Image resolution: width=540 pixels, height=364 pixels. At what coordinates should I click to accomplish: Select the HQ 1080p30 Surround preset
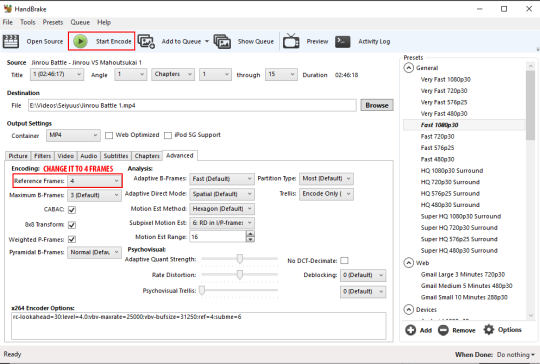pos(451,171)
